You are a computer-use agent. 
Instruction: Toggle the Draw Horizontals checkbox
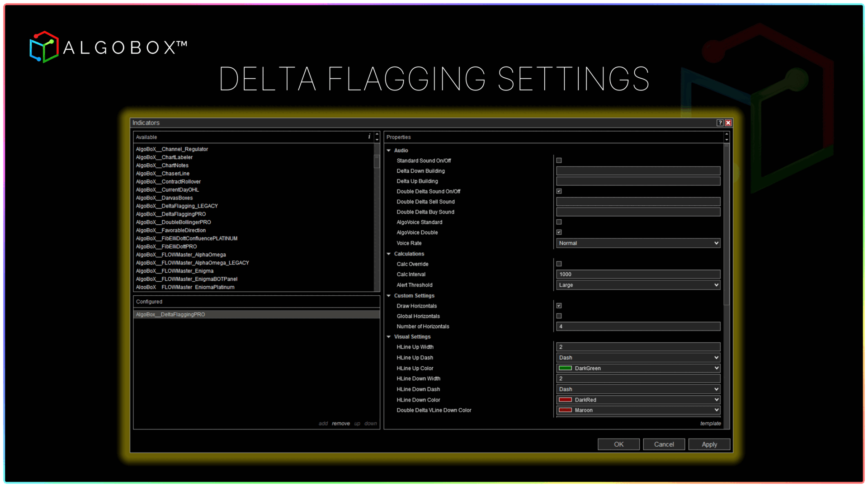(x=559, y=306)
